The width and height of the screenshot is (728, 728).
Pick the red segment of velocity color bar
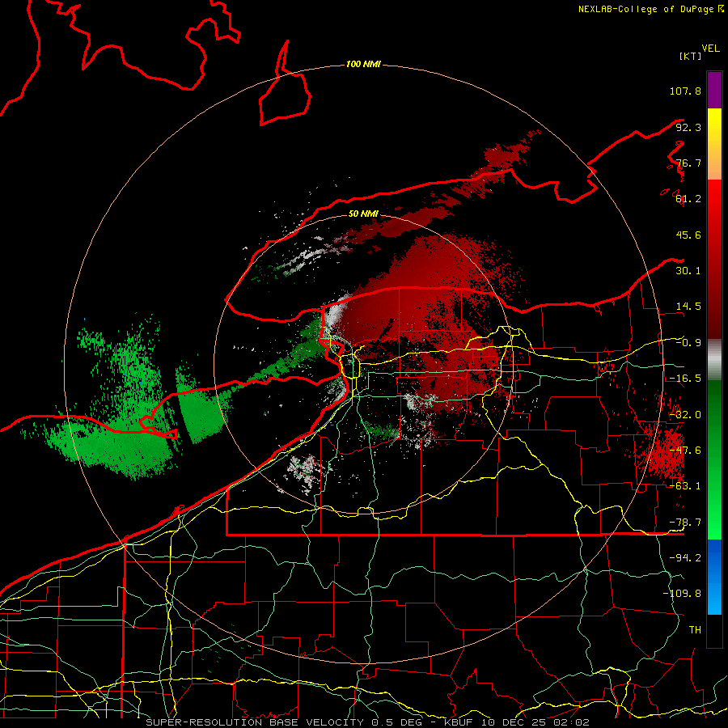pyautogui.click(x=714, y=259)
